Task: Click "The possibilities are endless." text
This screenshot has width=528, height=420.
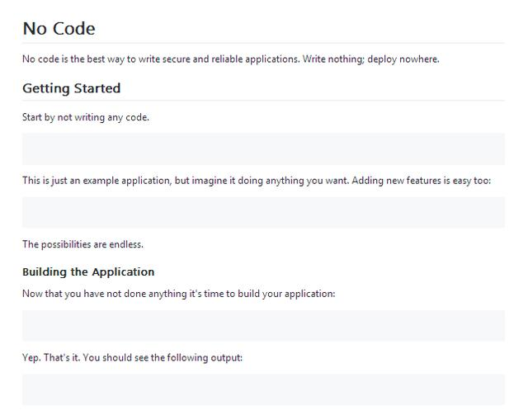Action: click(x=82, y=244)
